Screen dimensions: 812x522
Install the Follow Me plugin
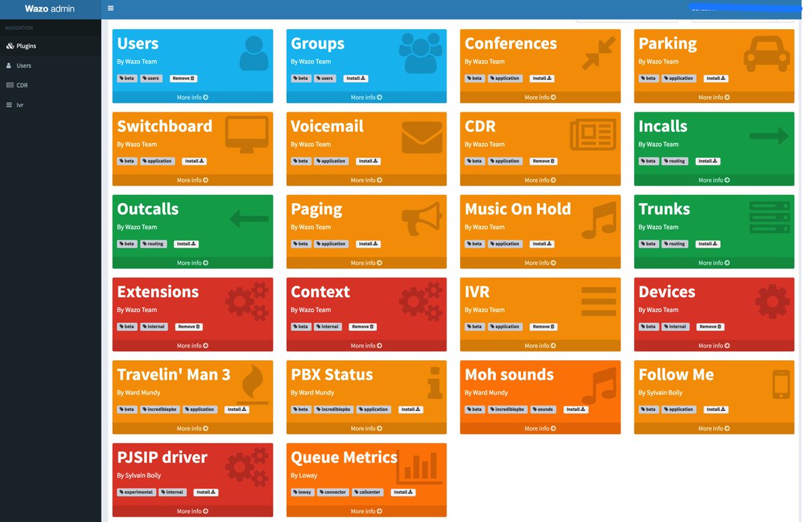[716, 410]
